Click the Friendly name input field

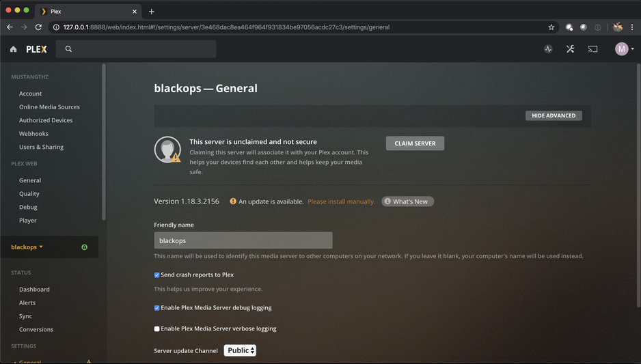[243, 240]
